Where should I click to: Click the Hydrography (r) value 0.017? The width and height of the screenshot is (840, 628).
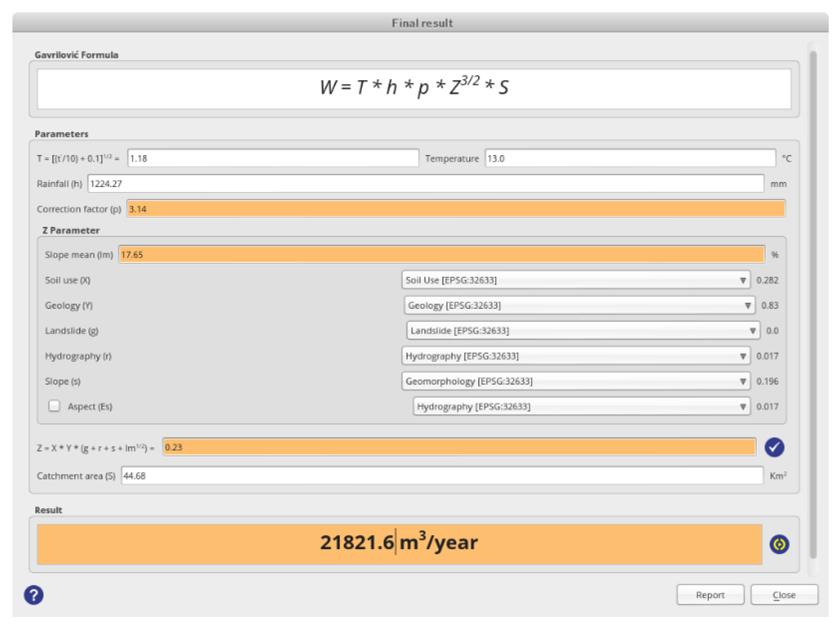pyautogui.click(x=767, y=356)
